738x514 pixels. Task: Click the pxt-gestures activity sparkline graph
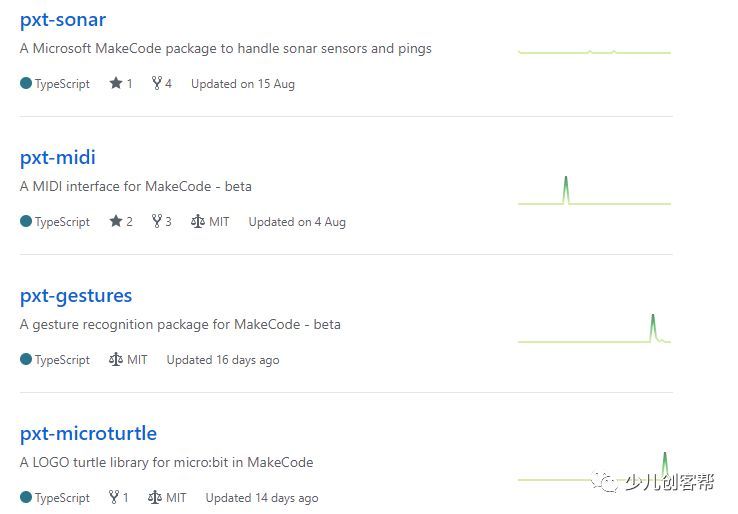594,332
